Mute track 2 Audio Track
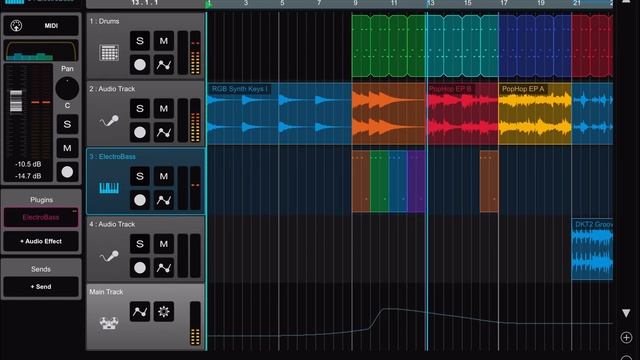 pyautogui.click(x=164, y=109)
